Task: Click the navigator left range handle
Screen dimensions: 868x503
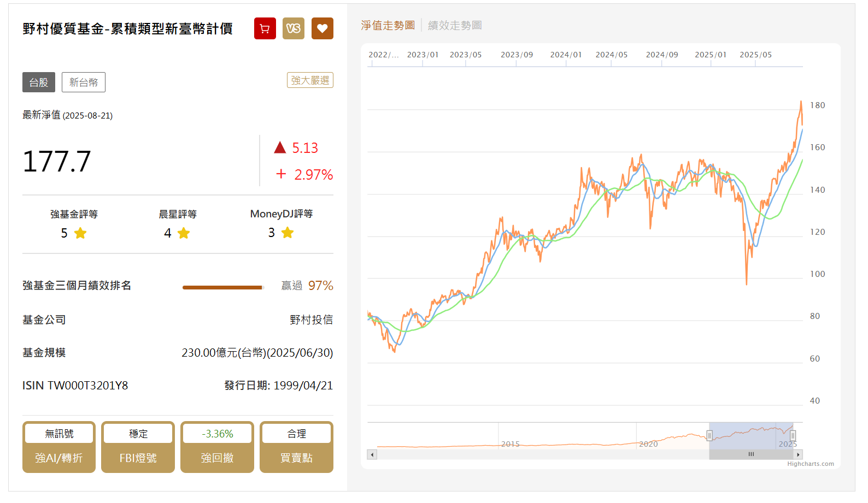Action: point(709,436)
